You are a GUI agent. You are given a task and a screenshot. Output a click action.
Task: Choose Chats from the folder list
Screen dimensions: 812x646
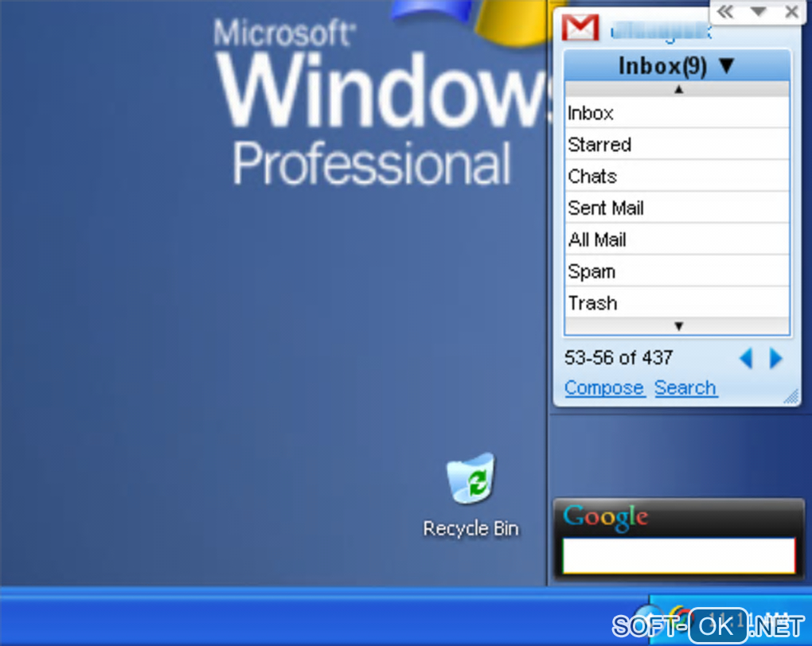pyautogui.click(x=677, y=176)
